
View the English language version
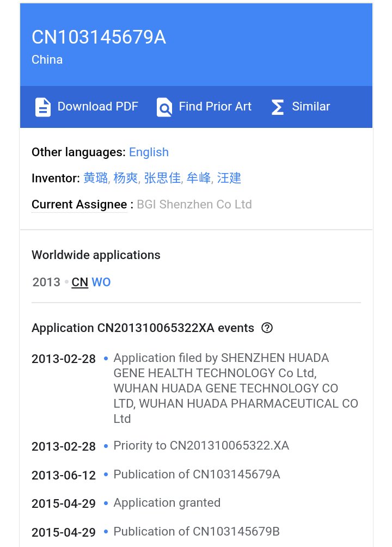[x=149, y=152]
